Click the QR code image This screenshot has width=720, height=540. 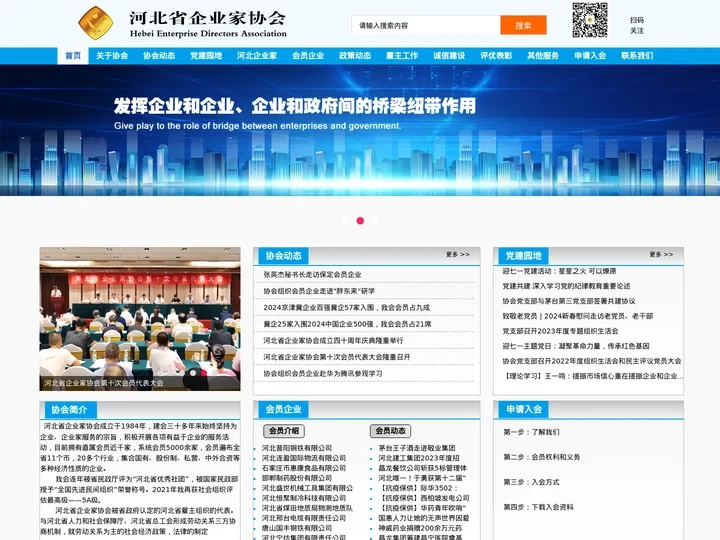pyautogui.click(x=590, y=20)
